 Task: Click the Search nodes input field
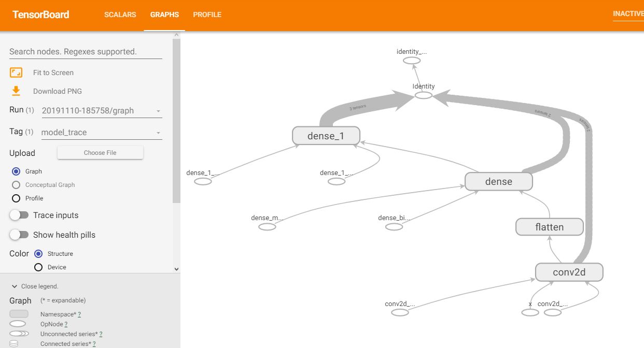coord(86,51)
